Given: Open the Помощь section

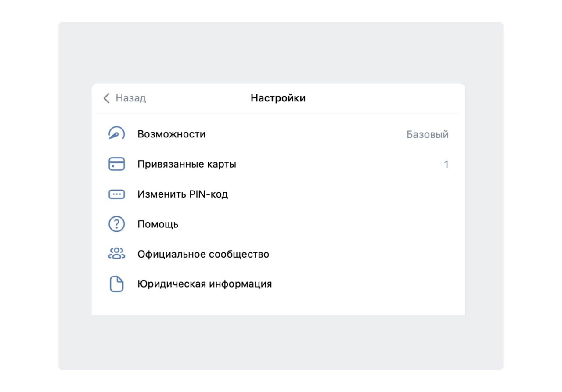Looking at the screenshot, I should tap(278, 224).
